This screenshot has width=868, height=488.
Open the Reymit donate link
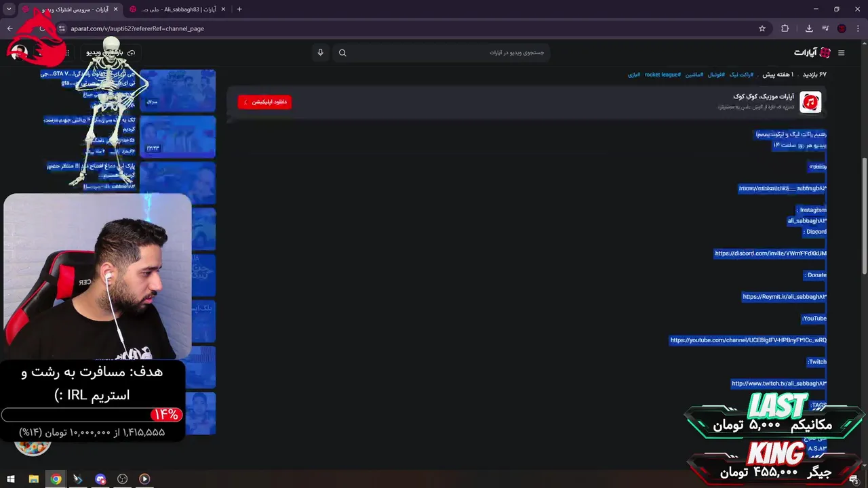785,297
